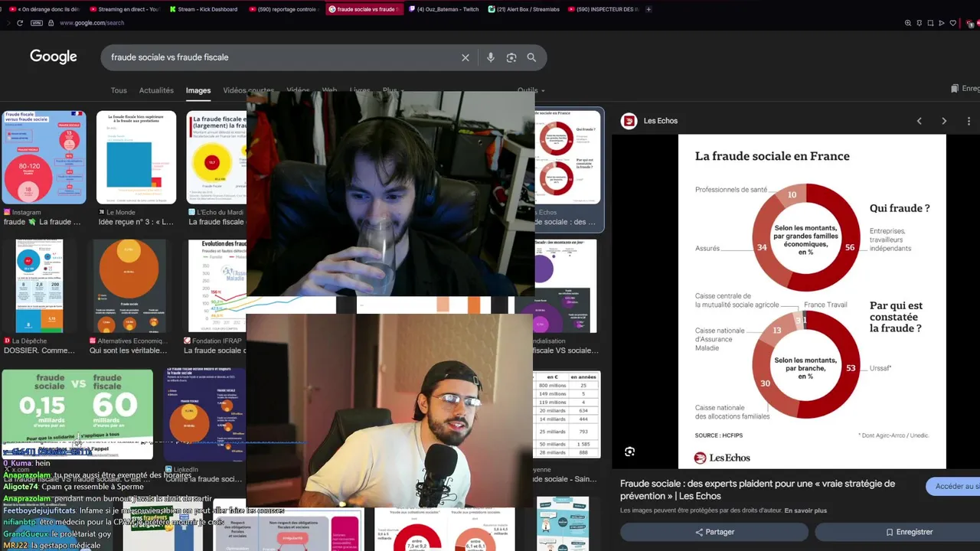Screen dimensions: 980x551
Task: Open the Alternatives Economiques orange circle thumbnail
Action: click(x=129, y=285)
